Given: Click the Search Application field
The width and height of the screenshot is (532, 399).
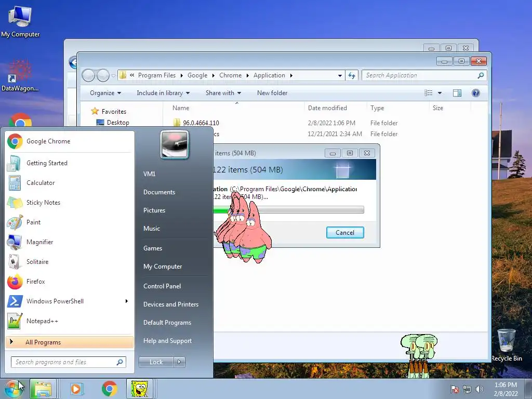Looking at the screenshot, I should pos(424,75).
